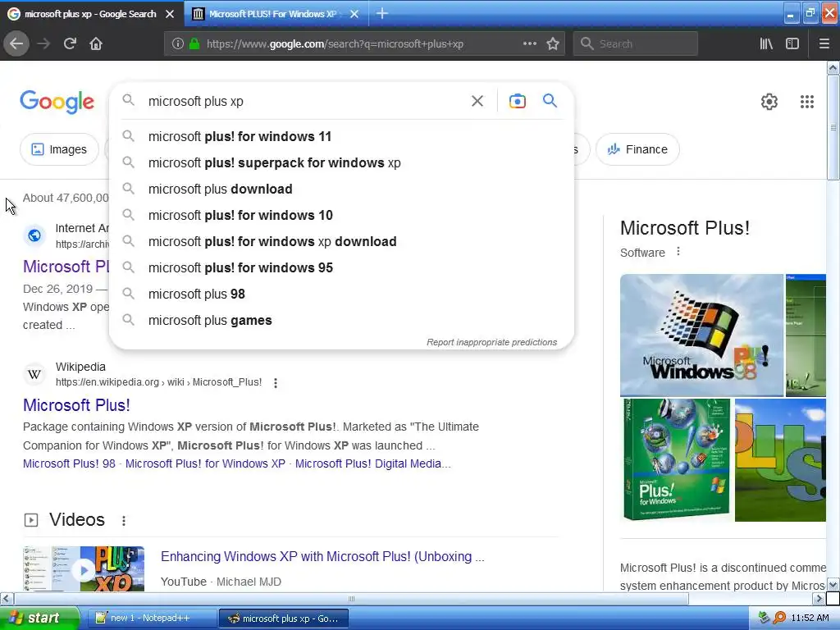Viewport: 840px width, 630px height.
Task: Click the system tray magnifier icon
Action: [779, 618]
